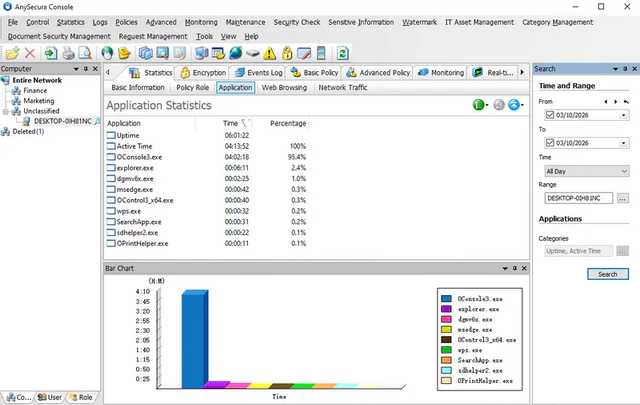640x405 pixels.
Task: Switch to the Role bottom tab
Action: click(81, 397)
